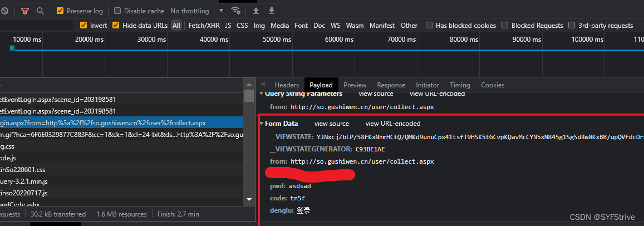This screenshot has height=226, width=644.
Task: Filter requests by JS type
Action: click(x=228, y=26)
